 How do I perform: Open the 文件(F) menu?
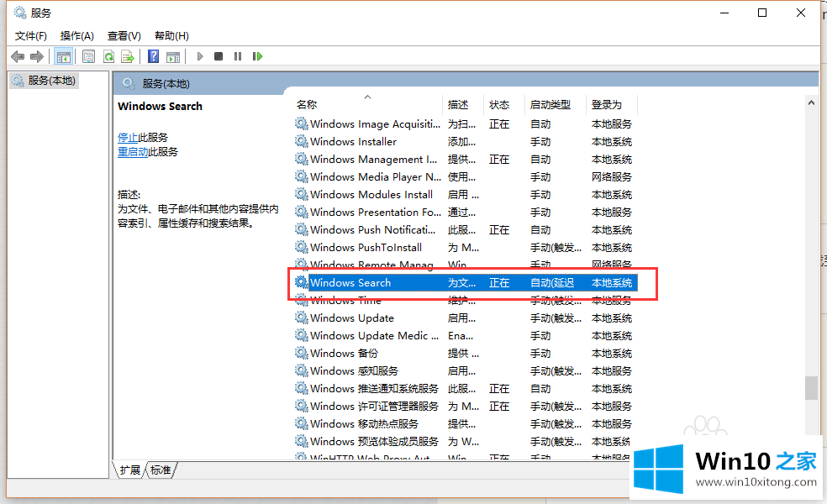tap(31, 35)
